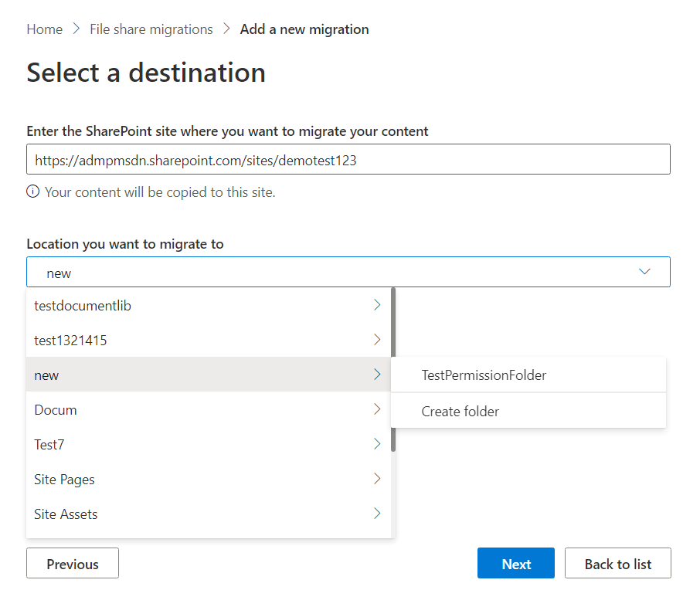Navigate to File share migrations breadcrumb

click(x=151, y=29)
